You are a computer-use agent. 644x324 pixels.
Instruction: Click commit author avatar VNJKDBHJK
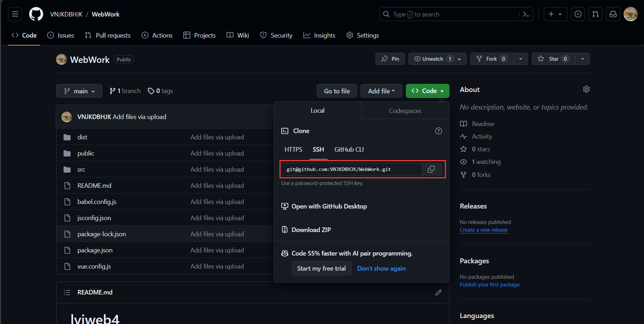pyautogui.click(x=67, y=117)
